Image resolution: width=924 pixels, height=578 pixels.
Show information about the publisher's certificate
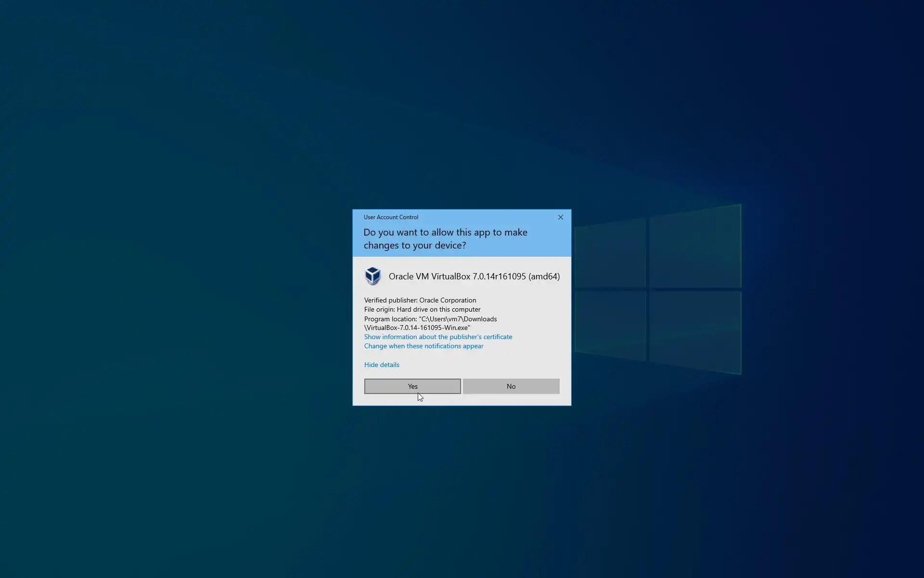pos(438,337)
